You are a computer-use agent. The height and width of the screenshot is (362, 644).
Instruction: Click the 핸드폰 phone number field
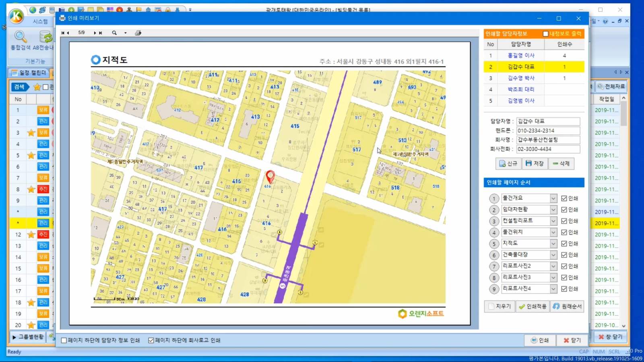[548, 131]
